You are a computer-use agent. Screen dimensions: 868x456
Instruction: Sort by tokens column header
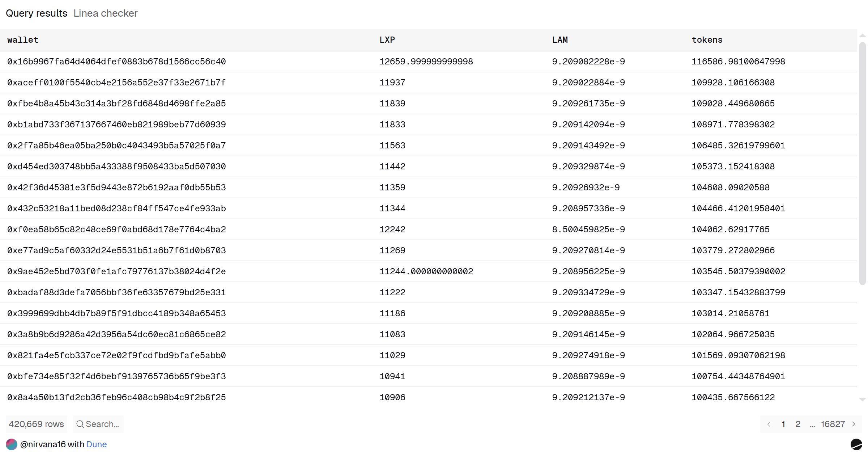(707, 40)
